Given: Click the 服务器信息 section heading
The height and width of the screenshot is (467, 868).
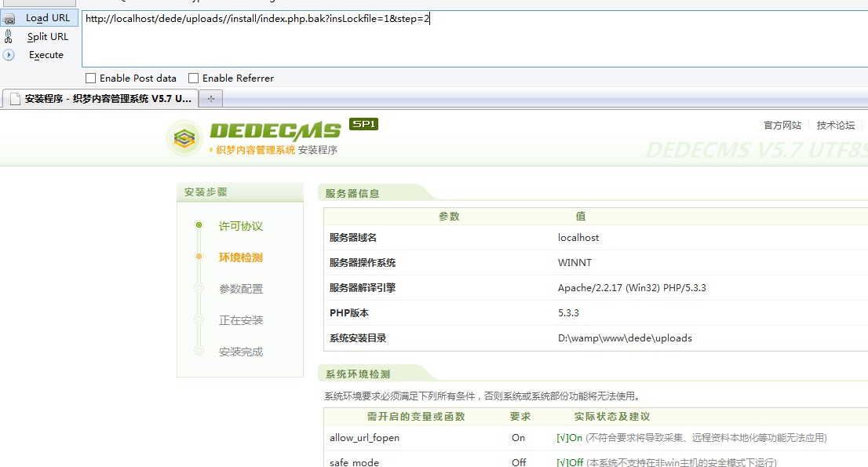Looking at the screenshot, I should 352,194.
